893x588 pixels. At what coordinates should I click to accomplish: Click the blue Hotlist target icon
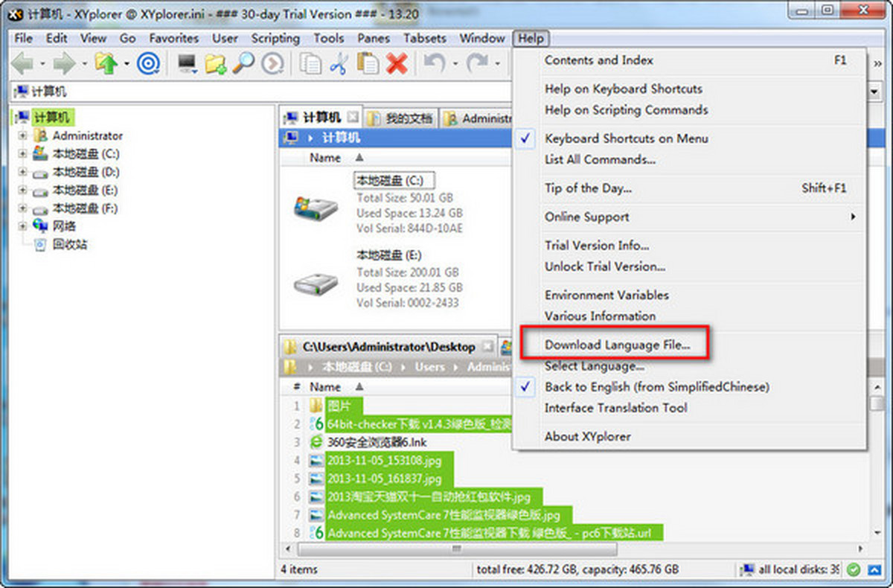click(149, 64)
